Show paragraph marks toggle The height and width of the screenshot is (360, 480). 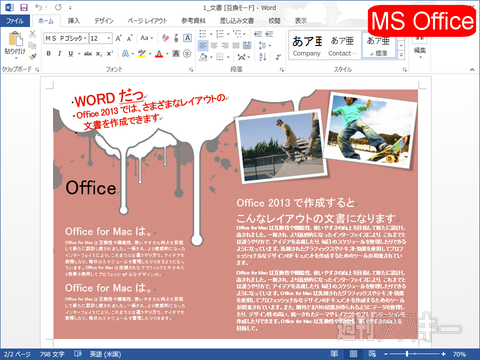(x=279, y=57)
